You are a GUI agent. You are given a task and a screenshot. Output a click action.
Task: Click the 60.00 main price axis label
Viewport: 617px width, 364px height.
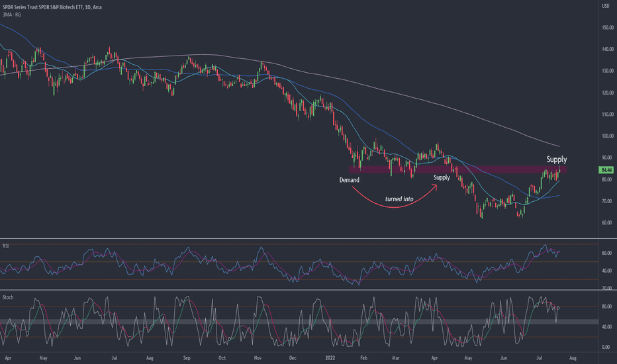click(608, 222)
